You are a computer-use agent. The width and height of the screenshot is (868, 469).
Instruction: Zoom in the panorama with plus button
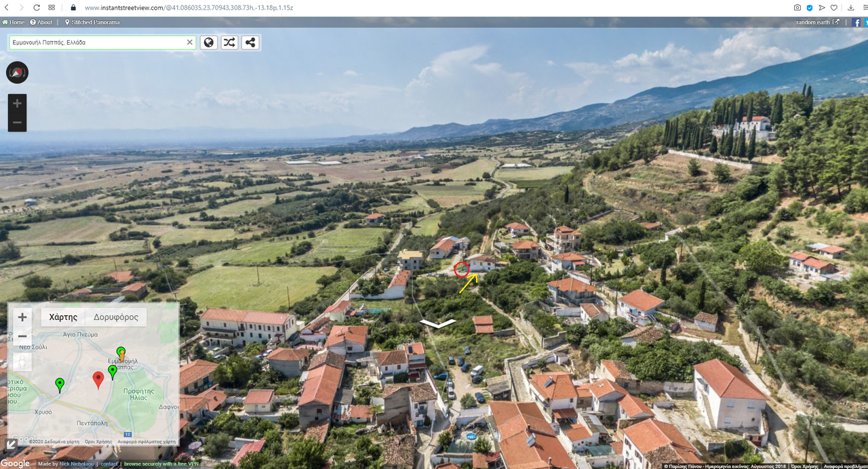(17, 104)
